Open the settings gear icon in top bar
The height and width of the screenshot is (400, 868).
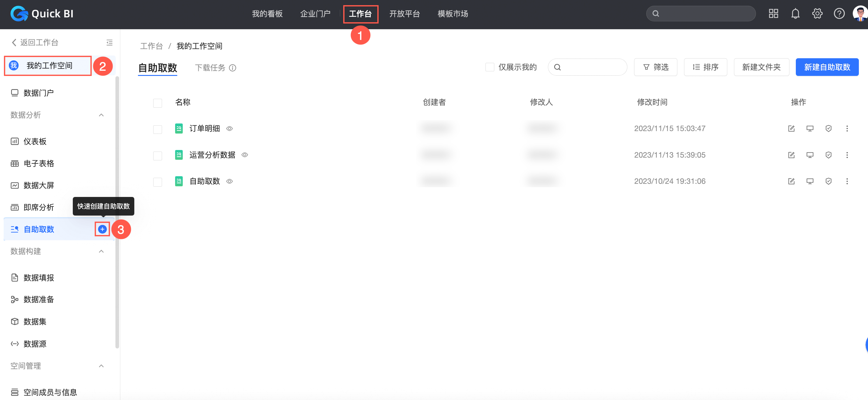(817, 14)
